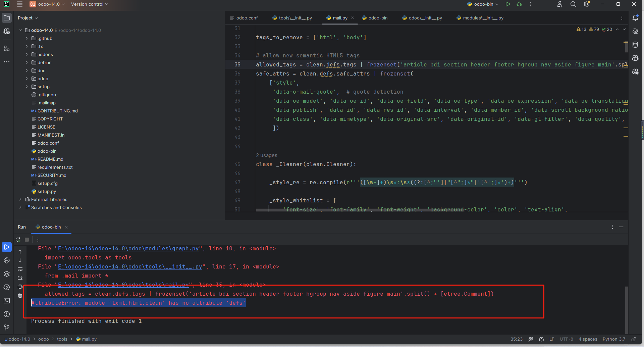Open the 2 usages hint
This screenshot has width=644, height=347.
click(267, 155)
